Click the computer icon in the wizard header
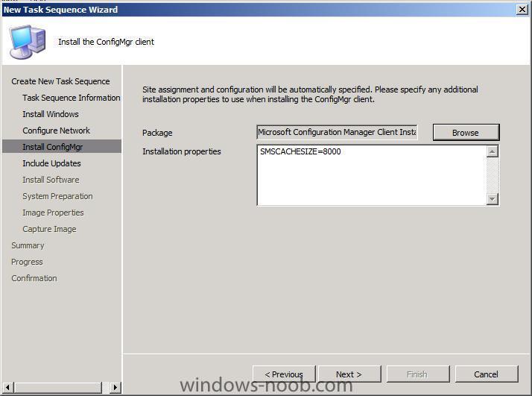The image size is (532, 396). (27, 42)
